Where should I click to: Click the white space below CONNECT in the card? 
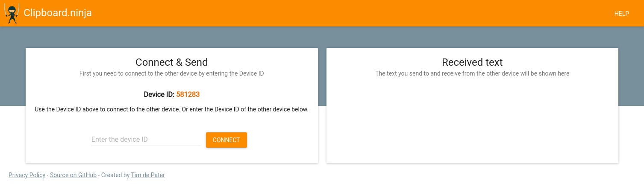click(172, 155)
